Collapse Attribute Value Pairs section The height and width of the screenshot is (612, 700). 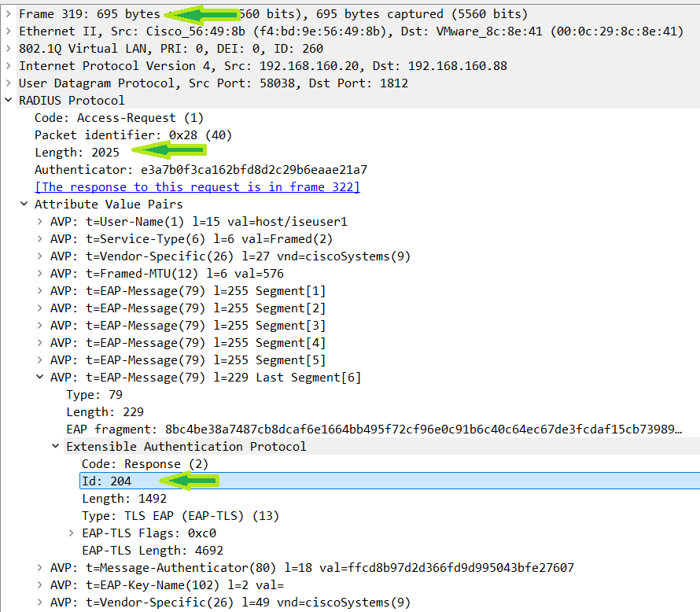tap(24, 205)
